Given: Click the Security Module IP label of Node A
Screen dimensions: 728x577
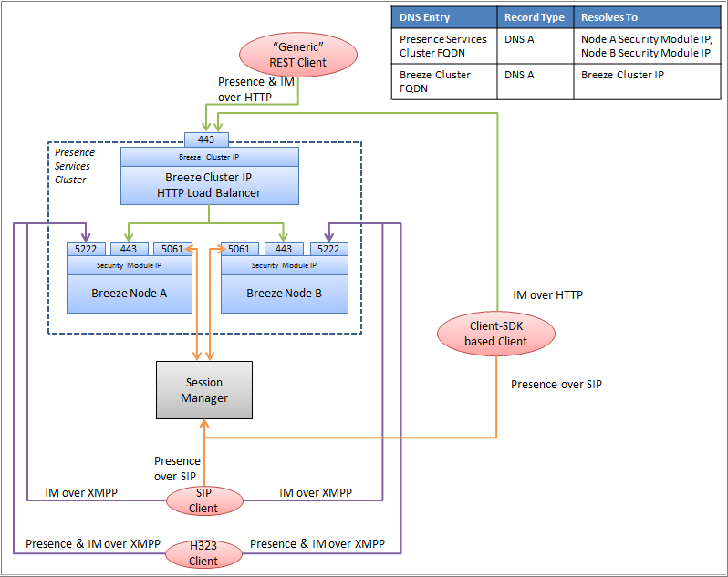Looking at the screenshot, I should [129, 265].
